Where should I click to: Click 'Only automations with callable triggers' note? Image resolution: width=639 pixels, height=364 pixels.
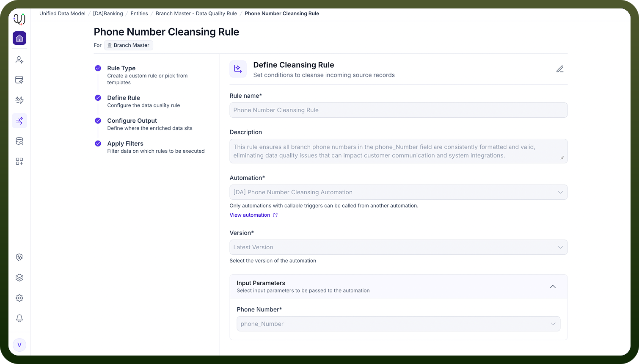tap(324, 206)
